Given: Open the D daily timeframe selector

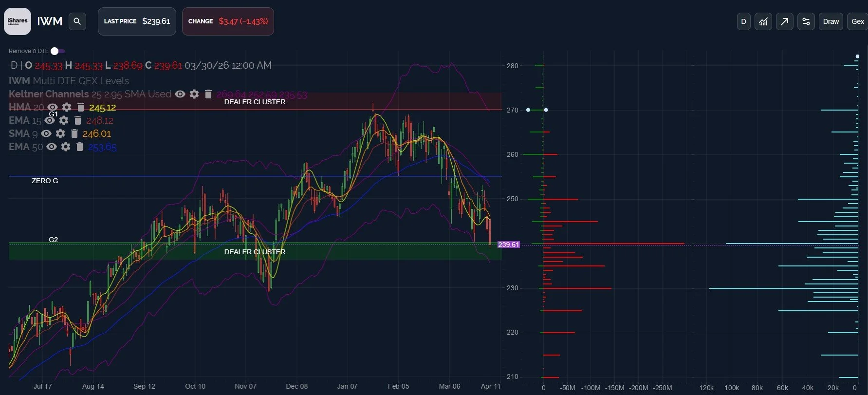Looking at the screenshot, I should [x=743, y=21].
